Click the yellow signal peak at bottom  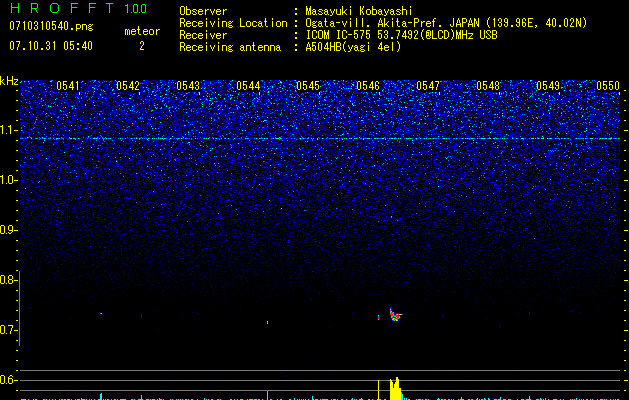[395, 388]
